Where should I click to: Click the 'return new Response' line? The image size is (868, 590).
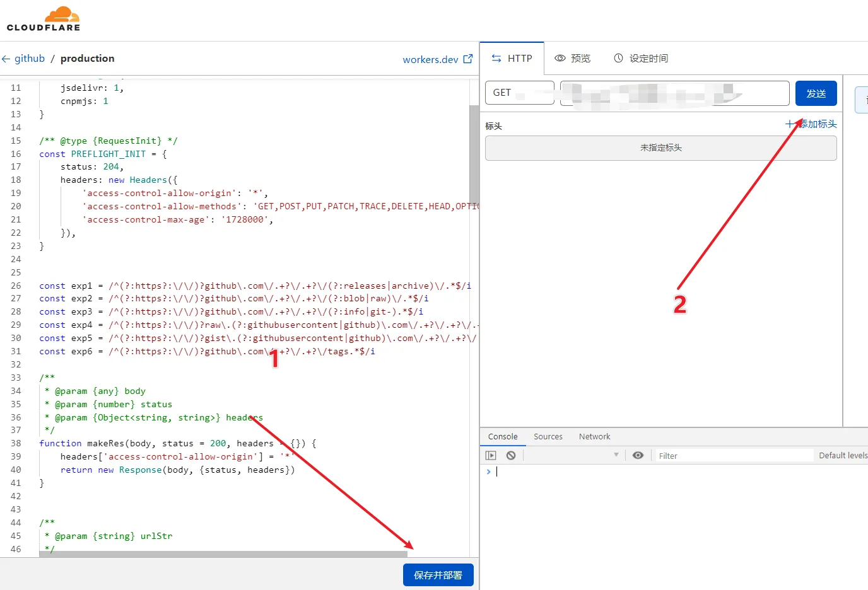(178, 470)
